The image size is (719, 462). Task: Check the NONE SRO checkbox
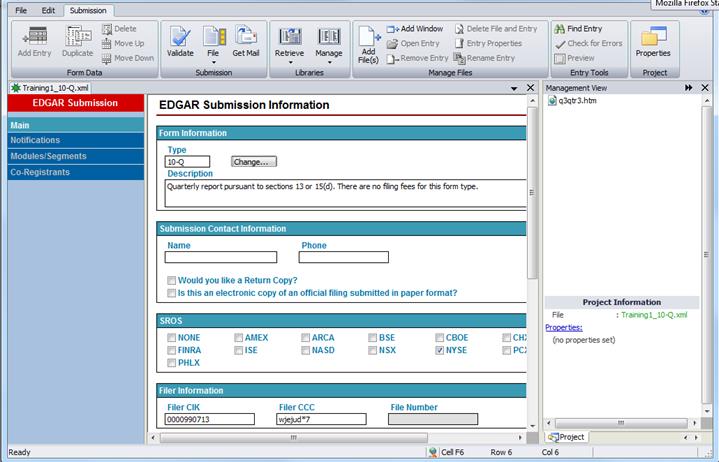171,337
